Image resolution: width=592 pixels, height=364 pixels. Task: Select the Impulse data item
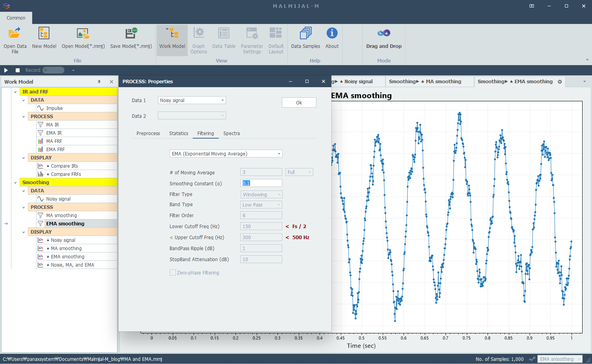[77, 108]
